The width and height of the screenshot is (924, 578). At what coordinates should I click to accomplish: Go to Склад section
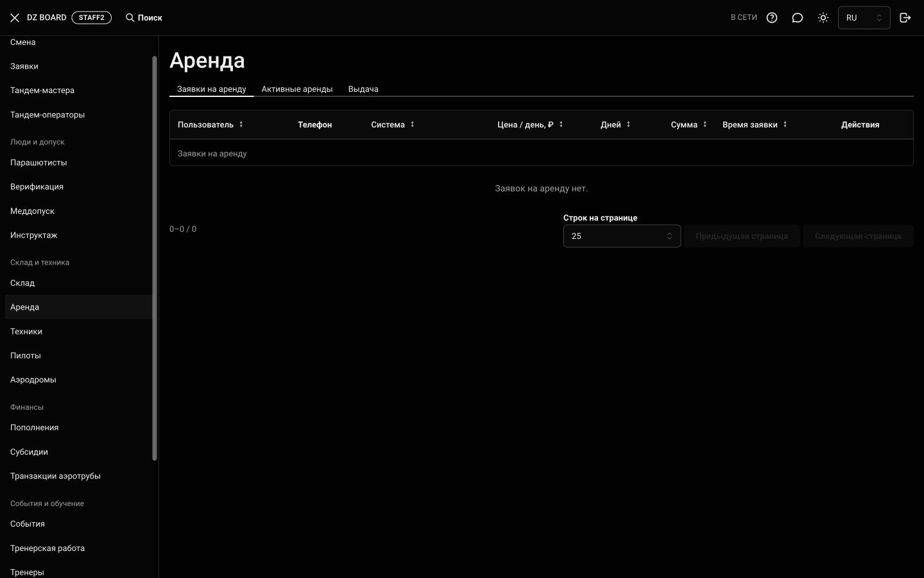click(x=78, y=283)
